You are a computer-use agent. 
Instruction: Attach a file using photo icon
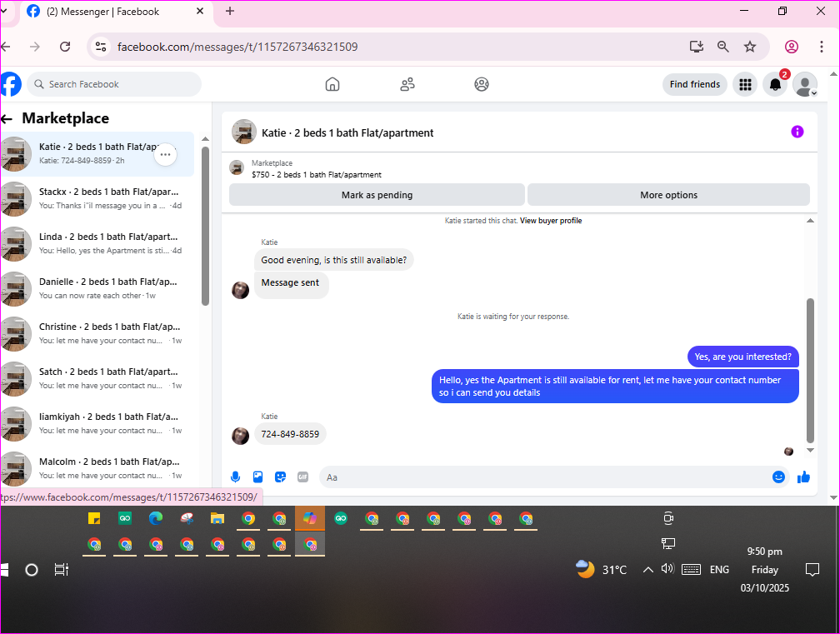(257, 477)
